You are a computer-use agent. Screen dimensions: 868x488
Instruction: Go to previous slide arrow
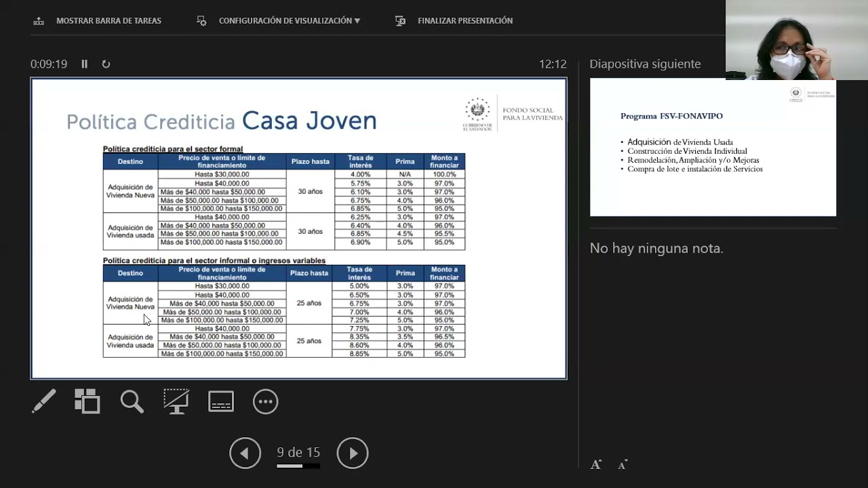[x=245, y=453]
